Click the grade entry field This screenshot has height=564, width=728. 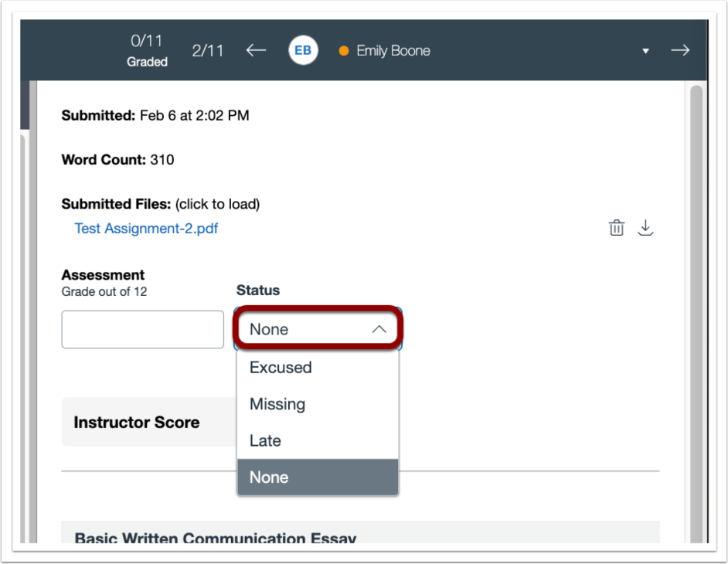click(x=142, y=329)
